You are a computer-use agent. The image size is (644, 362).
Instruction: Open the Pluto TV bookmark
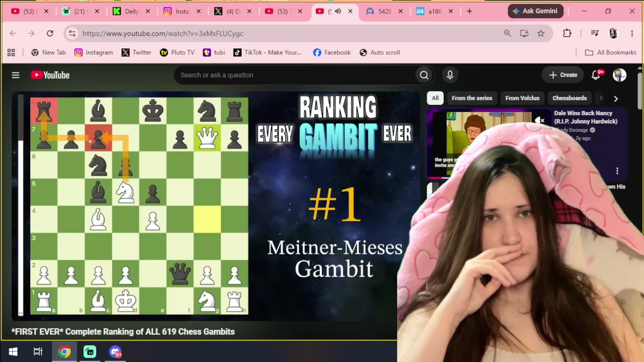point(177,52)
